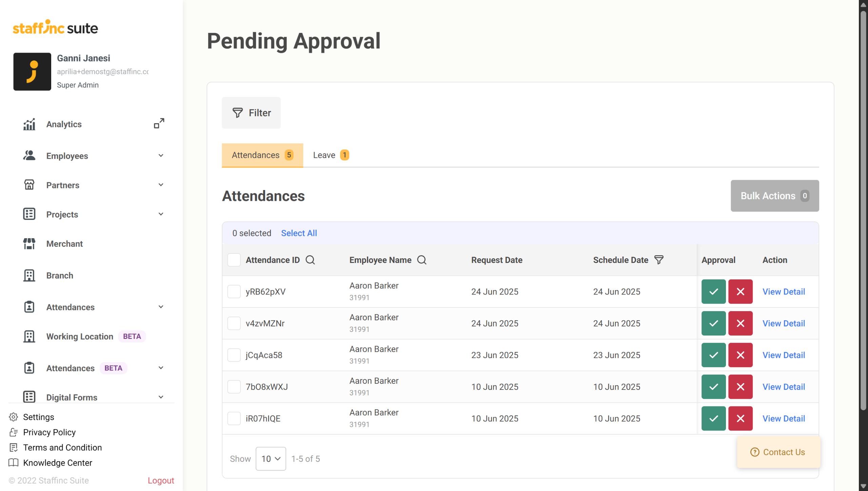The width and height of the screenshot is (868, 491).
Task: Approve attendance yRB62pXV with green checkmark
Action: (713, 291)
